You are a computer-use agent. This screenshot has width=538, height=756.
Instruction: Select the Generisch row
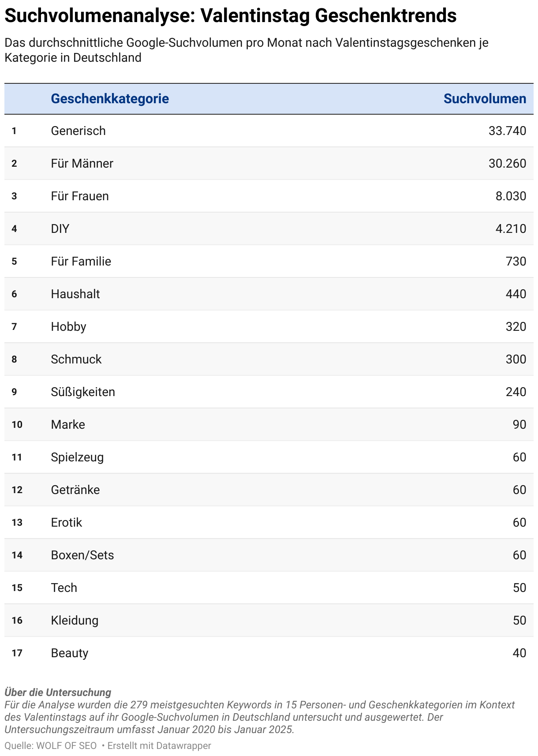click(269, 131)
